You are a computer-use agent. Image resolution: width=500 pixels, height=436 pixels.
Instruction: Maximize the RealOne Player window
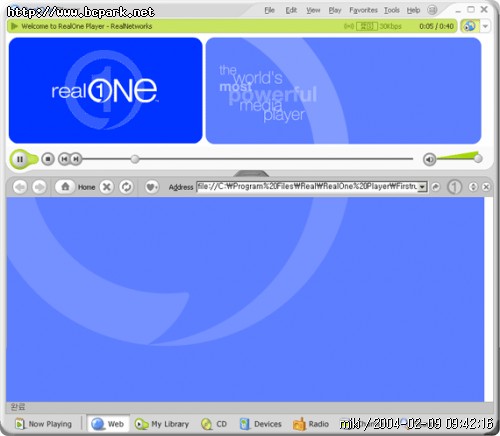[471, 10]
